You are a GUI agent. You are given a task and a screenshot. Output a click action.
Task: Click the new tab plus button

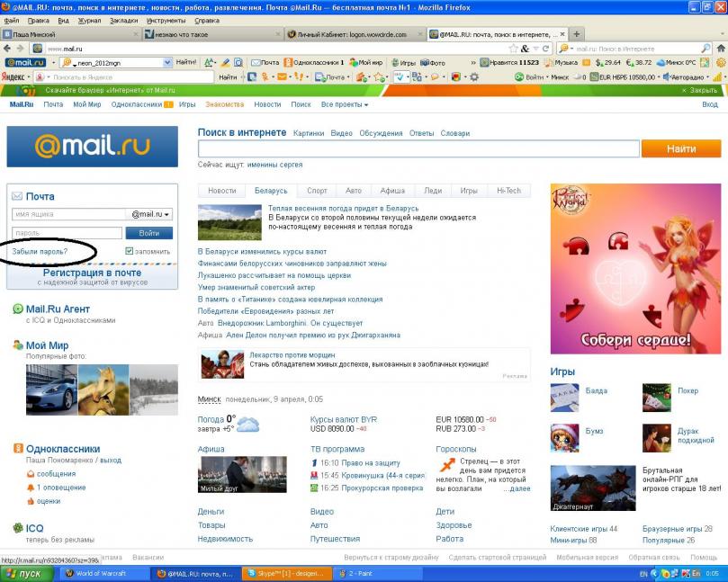click(x=576, y=34)
